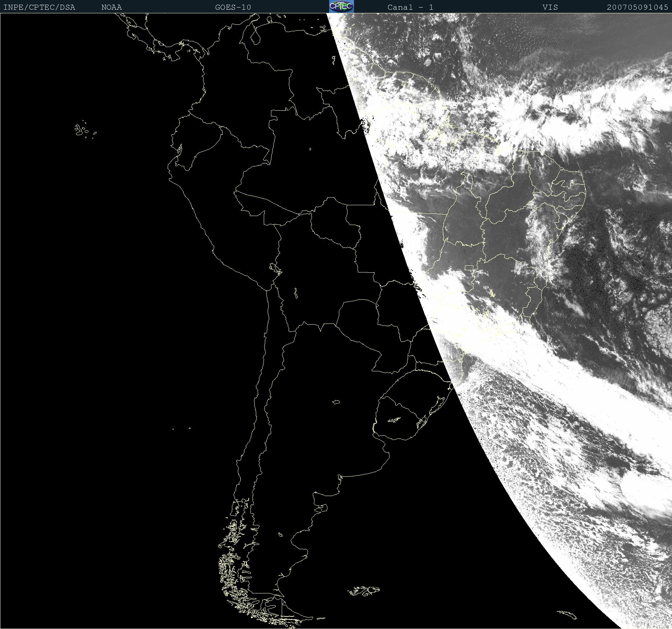Screen dimensions: 672x629
Task: Click the CPTEC logo in header
Action: [x=341, y=6]
